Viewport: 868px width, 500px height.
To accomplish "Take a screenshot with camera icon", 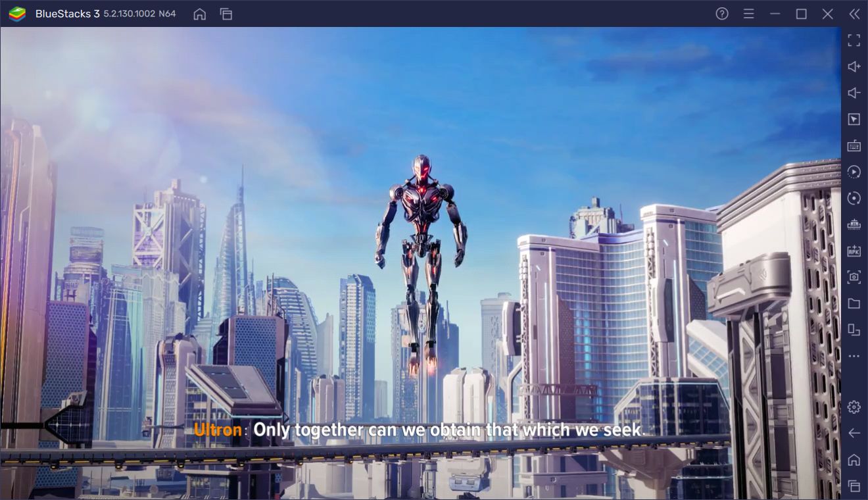I will (854, 277).
